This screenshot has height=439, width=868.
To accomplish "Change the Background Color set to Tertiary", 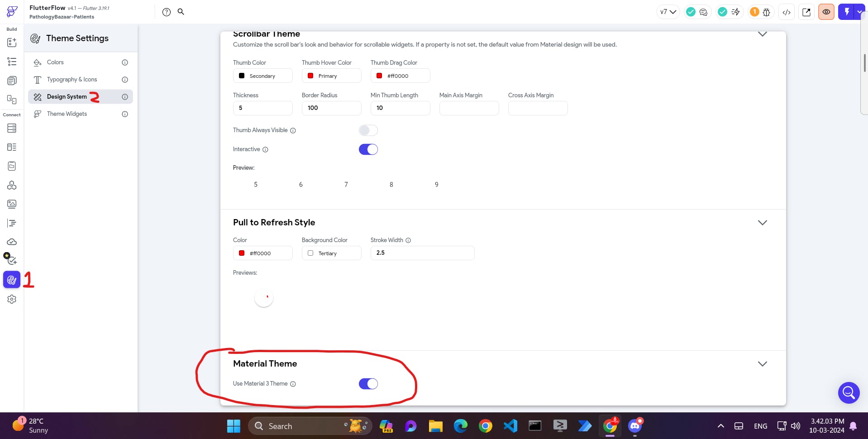I will click(x=332, y=253).
